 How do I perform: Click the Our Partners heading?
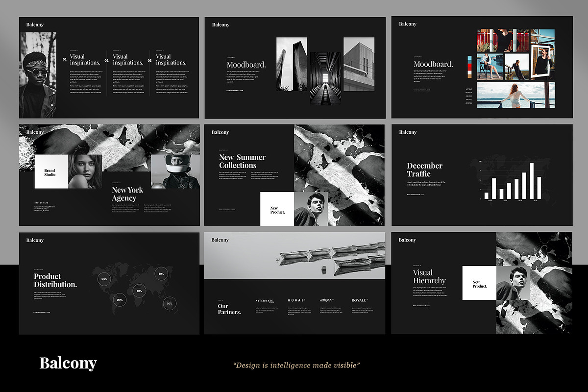(229, 309)
